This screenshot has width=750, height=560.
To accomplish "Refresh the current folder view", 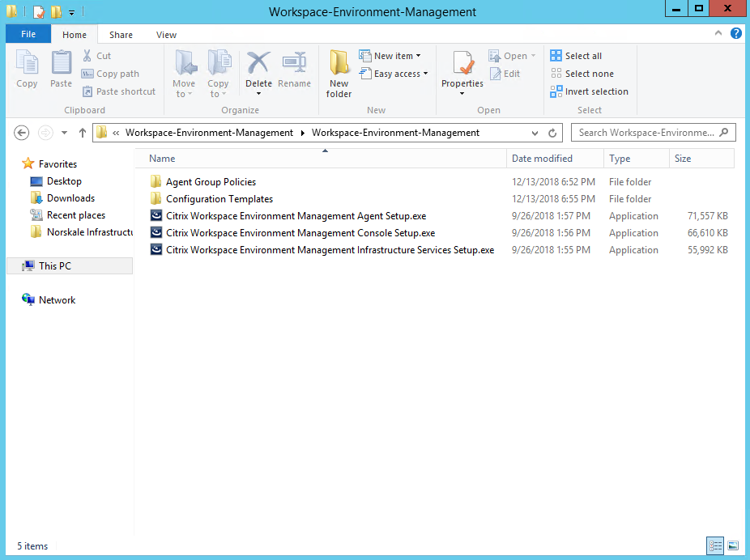I will tap(553, 133).
